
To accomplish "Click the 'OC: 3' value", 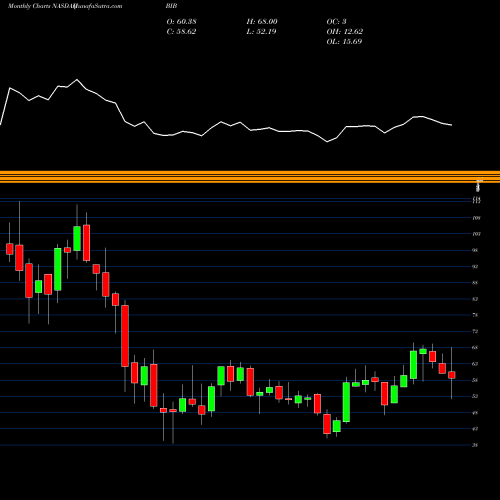I will [x=336, y=22].
